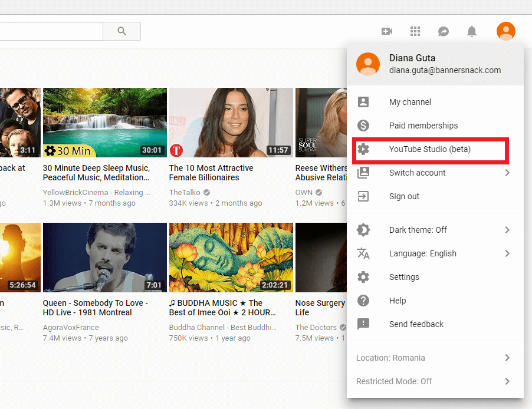The height and width of the screenshot is (409, 532).
Task: Select Language: English entry
Action: (435, 253)
